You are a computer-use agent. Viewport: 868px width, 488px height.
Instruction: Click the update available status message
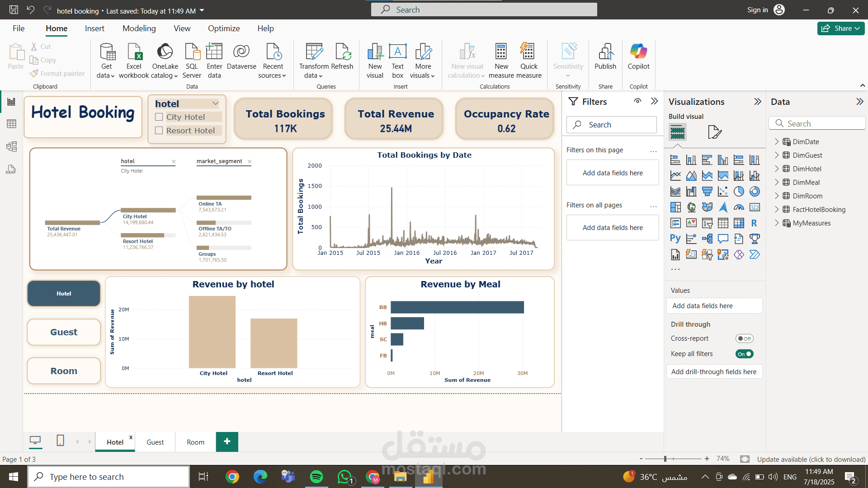pos(811,459)
